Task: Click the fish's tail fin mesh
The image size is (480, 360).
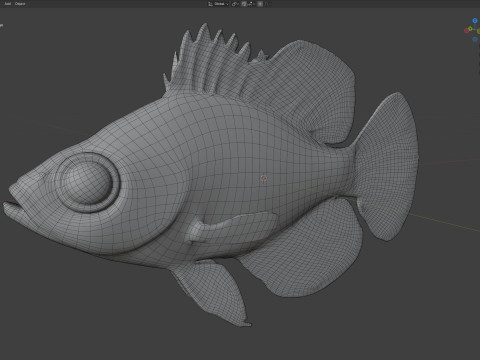Action: pos(387,167)
